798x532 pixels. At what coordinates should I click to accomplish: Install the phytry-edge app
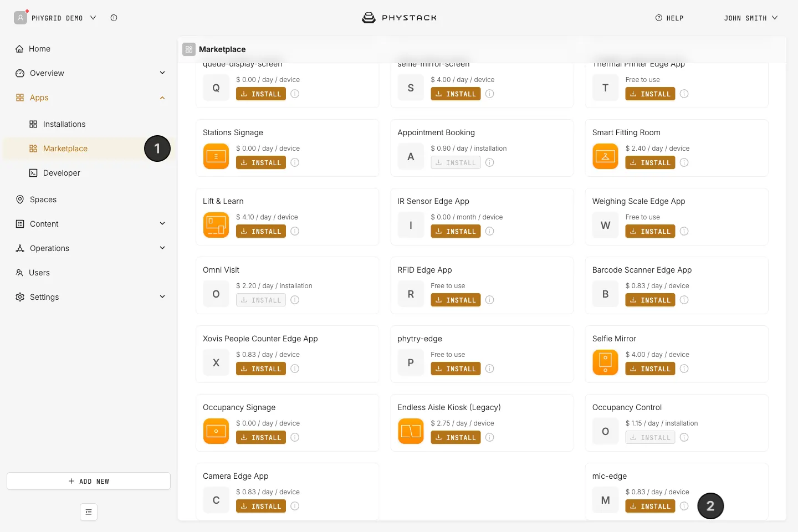pos(456,369)
